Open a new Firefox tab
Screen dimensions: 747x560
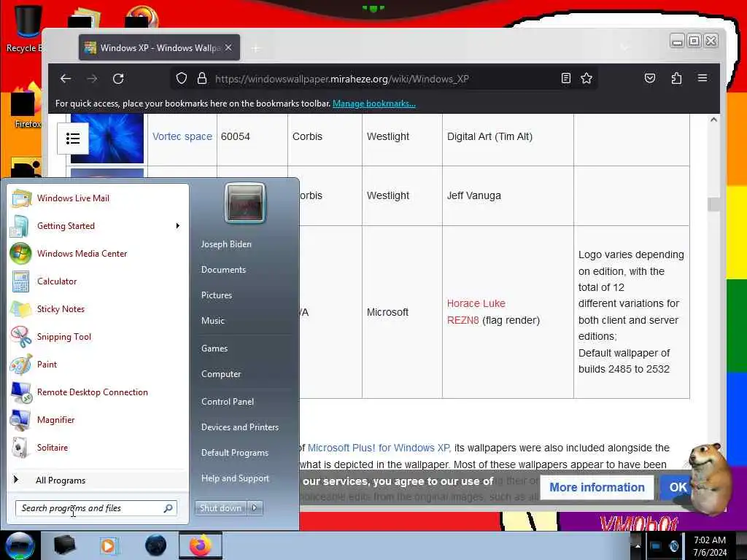coord(256,48)
